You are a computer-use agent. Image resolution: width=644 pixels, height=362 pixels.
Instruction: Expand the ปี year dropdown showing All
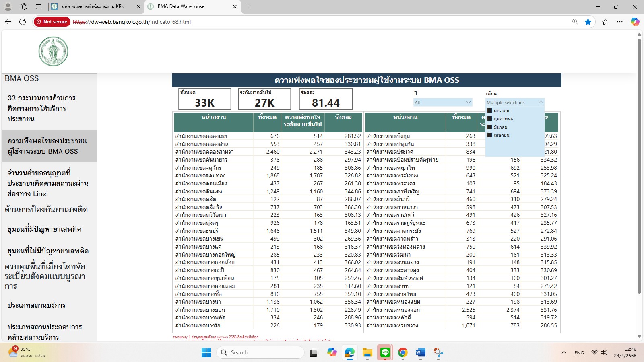coord(443,103)
